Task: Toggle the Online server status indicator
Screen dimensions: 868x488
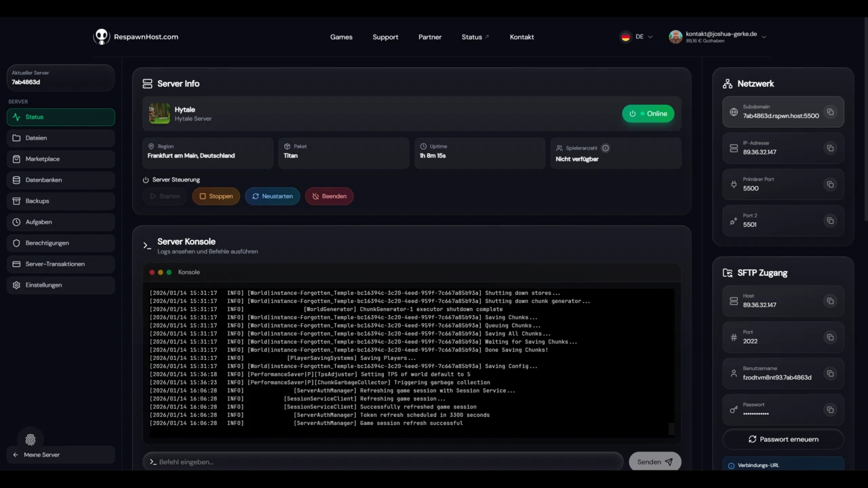Action: pos(648,113)
